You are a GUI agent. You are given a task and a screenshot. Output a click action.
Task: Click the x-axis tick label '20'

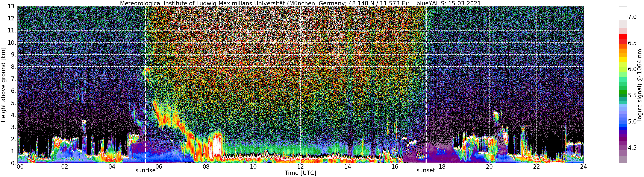click(x=489, y=167)
